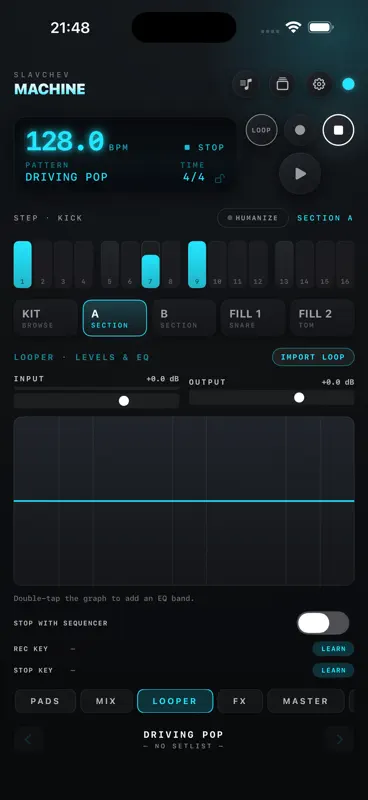Toggle kick step 3

63,264
